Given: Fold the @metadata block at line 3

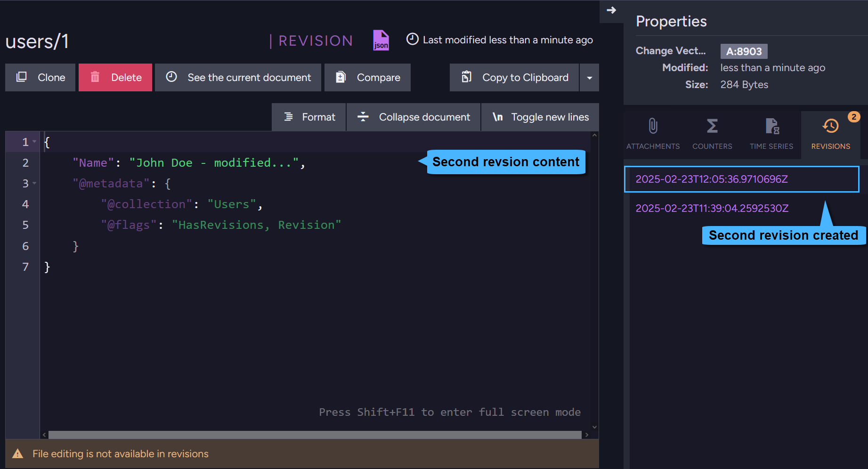Looking at the screenshot, I should pos(34,183).
